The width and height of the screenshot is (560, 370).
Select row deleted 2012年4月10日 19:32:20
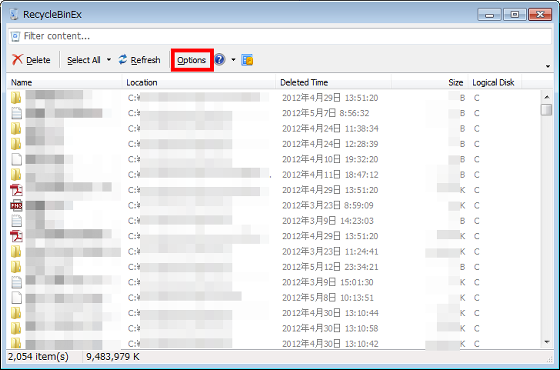[274, 159]
